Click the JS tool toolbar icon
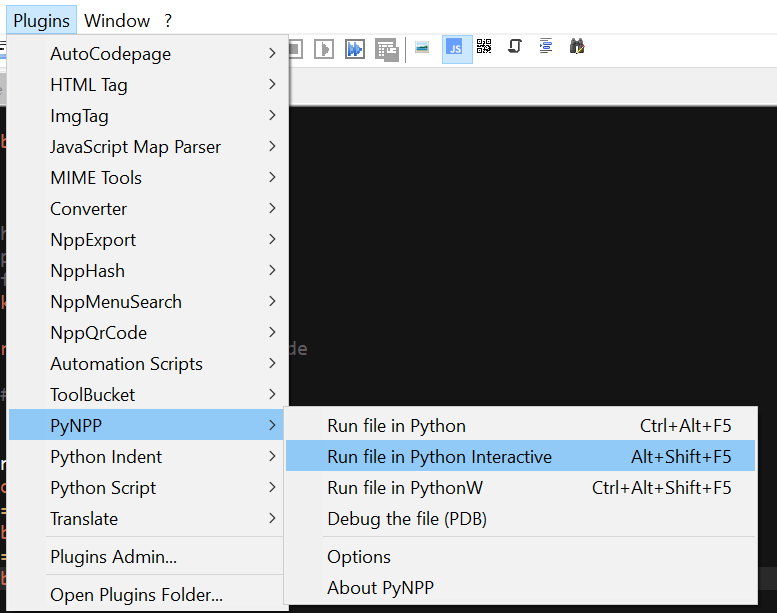The height and width of the screenshot is (613, 777). [x=456, y=49]
